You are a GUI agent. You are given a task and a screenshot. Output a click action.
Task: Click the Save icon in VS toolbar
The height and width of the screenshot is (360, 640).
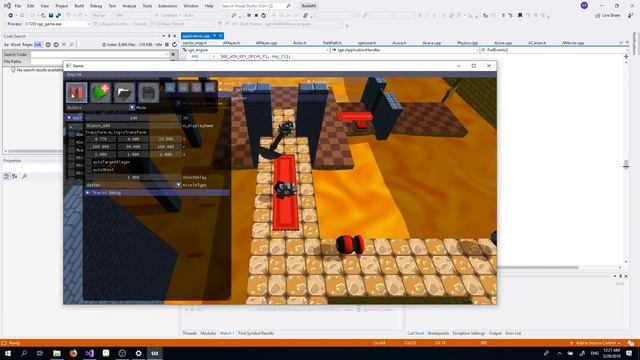51,16
